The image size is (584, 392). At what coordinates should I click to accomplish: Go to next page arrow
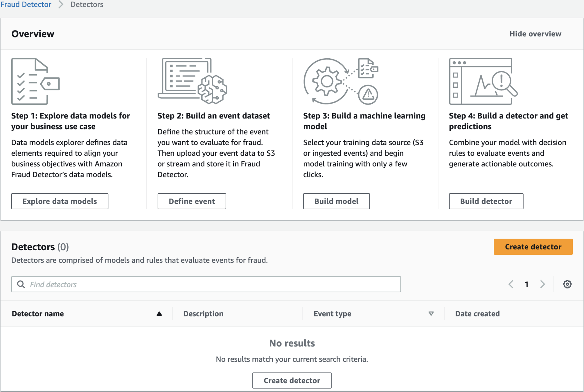coord(542,284)
